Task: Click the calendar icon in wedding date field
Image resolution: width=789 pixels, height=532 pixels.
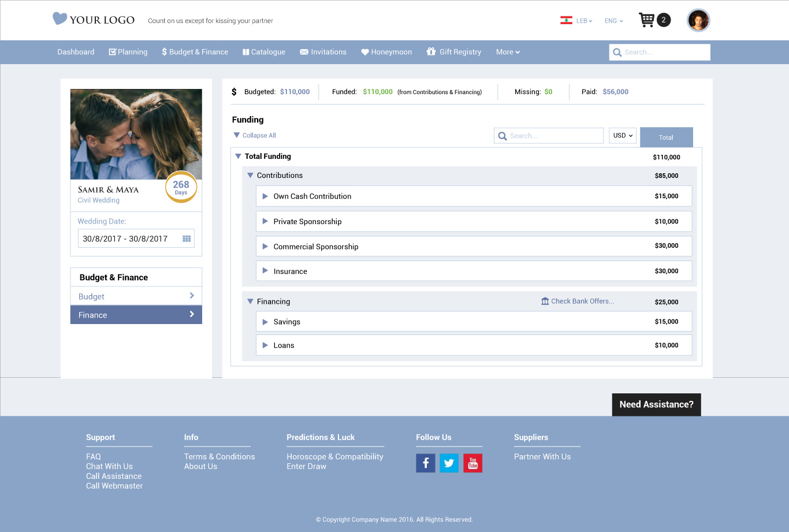Action: tap(187, 239)
